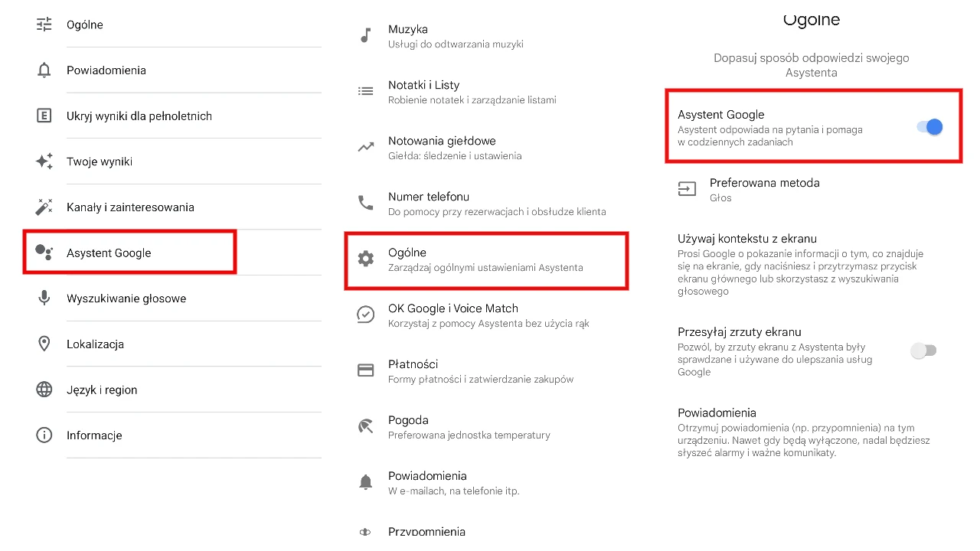Click the Numer telefonu phone icon
The width and height of the screenshot is (980, 551).
[365, 203]
